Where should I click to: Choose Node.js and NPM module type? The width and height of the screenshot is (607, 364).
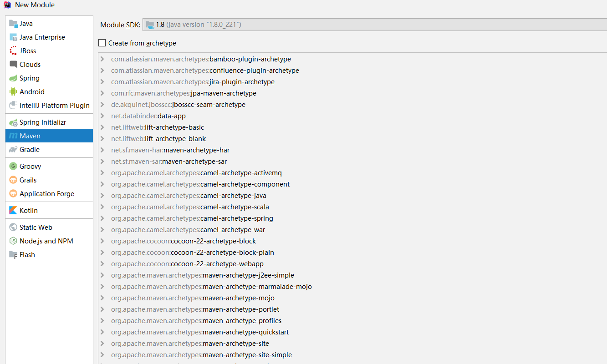pyautogui.click(x=49, y=241)
